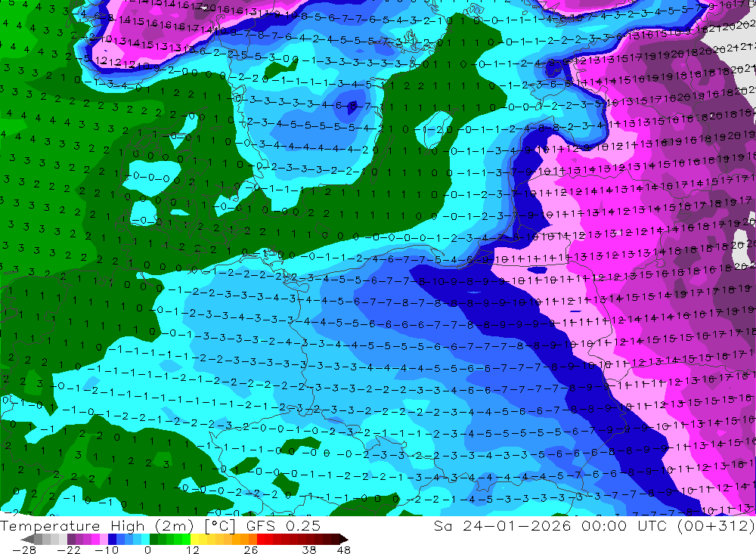Click the dark blue segment of the color scale
Image resolution: width=756 pixels, height=554 pixels.
(x=112, y=540)
